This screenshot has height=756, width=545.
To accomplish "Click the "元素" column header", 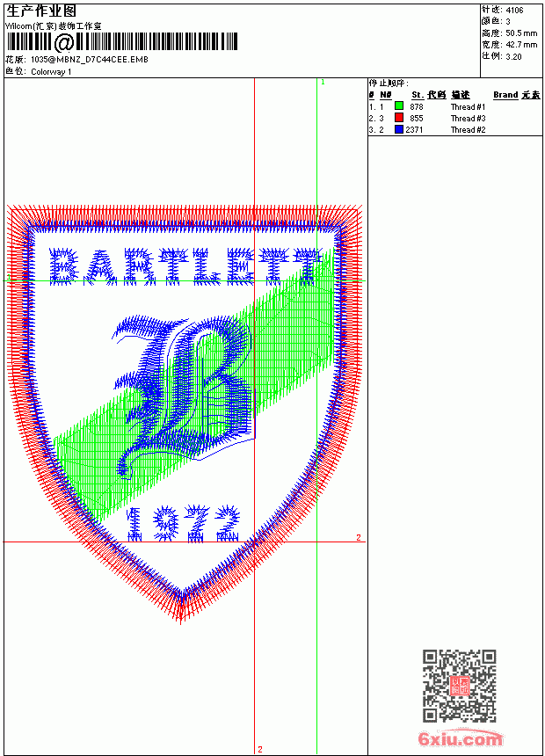I will click(x=531, y=95).
